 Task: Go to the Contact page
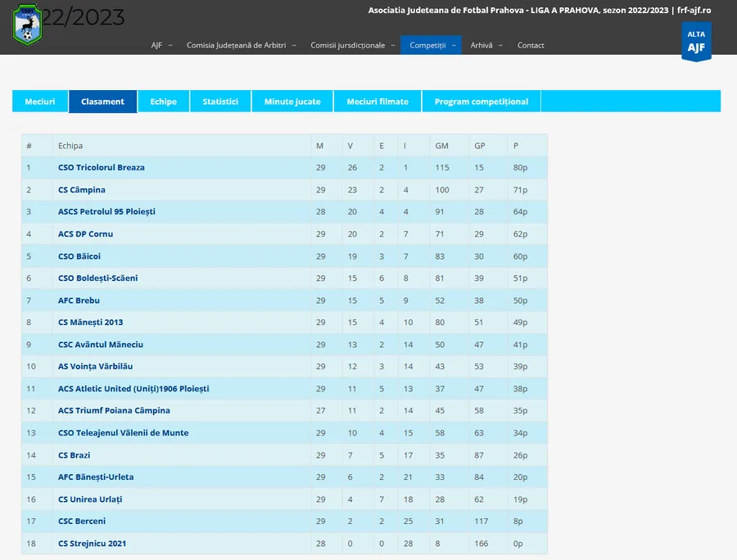(531, 45)
